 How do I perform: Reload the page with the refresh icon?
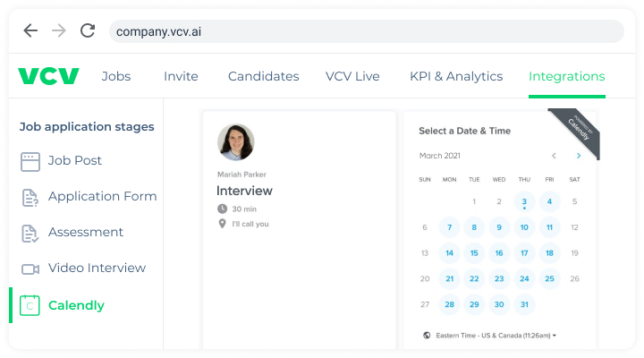[x=88, y=31]
